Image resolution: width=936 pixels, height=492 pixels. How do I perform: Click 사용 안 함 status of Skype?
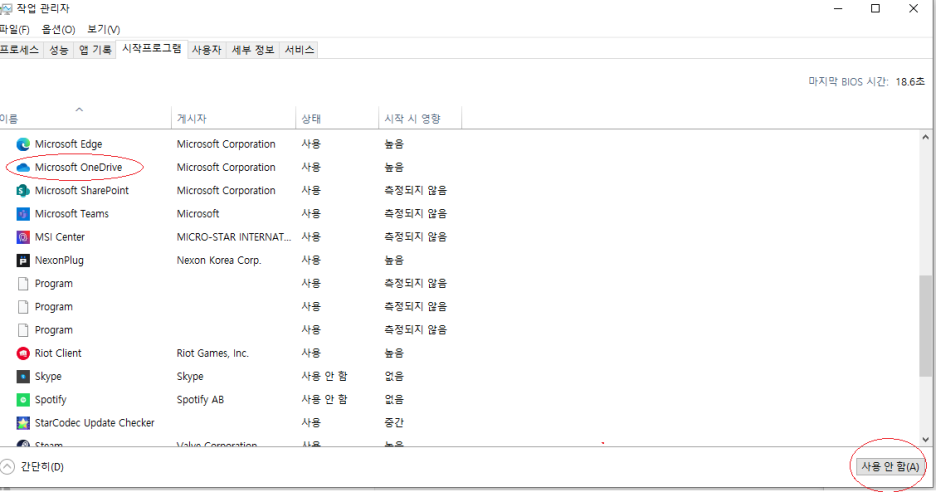[324, 377]
